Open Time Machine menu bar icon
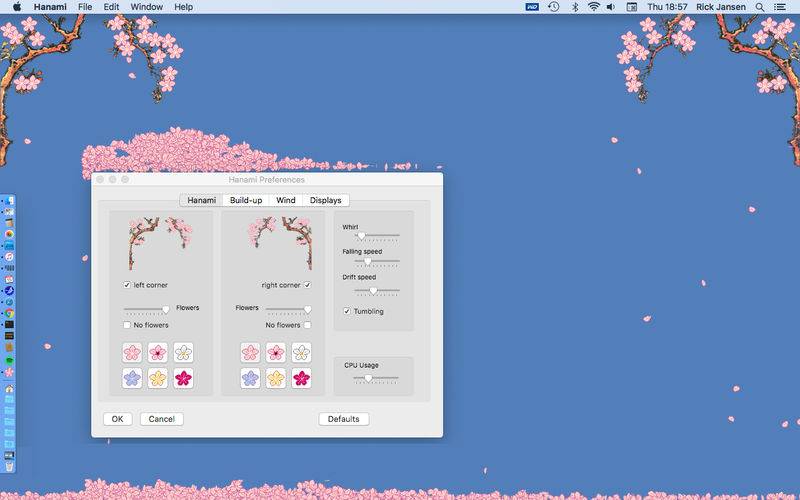The width and height of the screenshot is (800, 500). pyautogui.click(x=554, y=7)
